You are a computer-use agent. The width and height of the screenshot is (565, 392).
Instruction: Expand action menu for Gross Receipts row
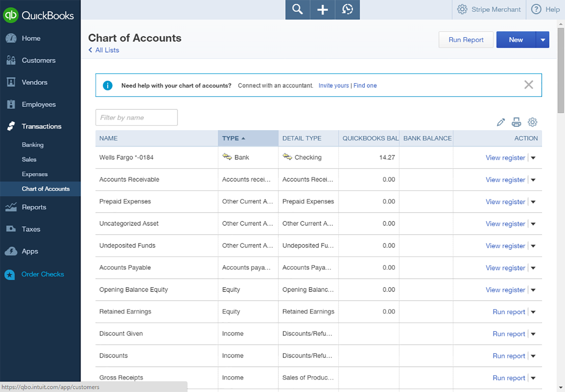(x=533, y=378)
